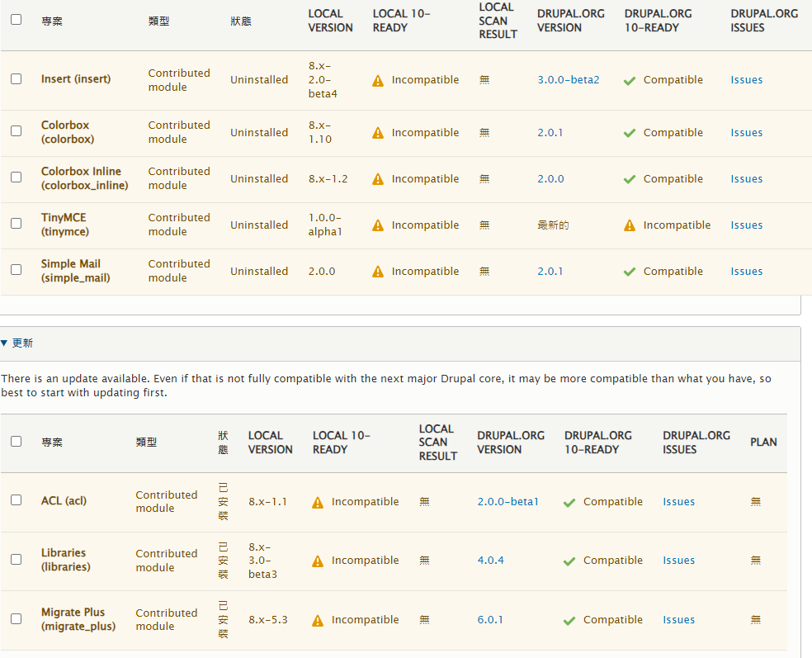Toggle select-all checkbox in the update table header
This screenshot has width=812, height=658.
pos(17,442)
